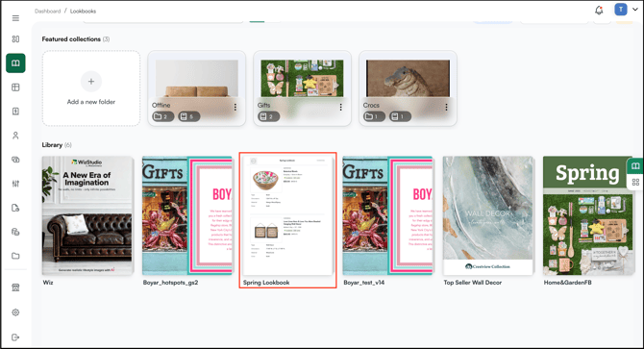The width and height of the screenshot is (644, 349).
Task: Open the three-dot menu on Crocs folder
Action: click(446, 107)
